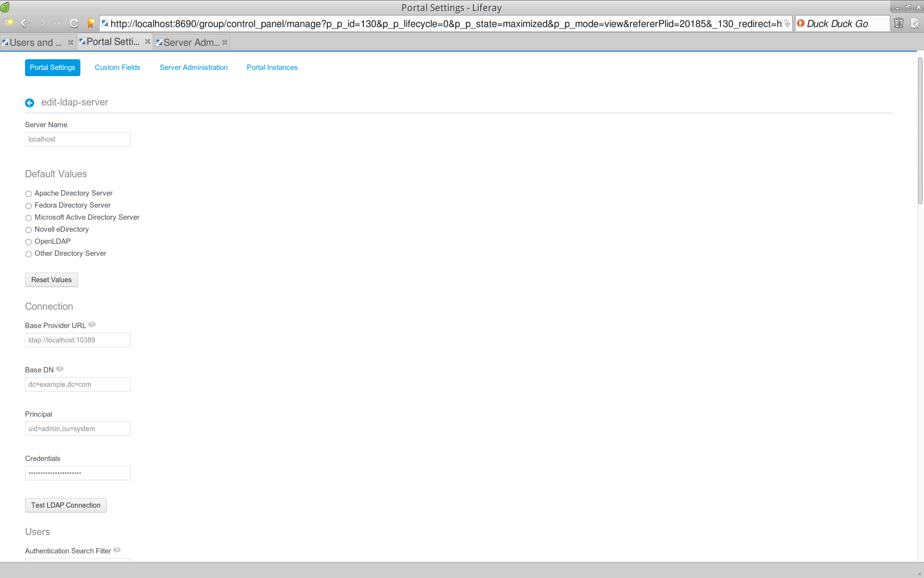Click the 'Connection' section heading

tap(49, 306)
